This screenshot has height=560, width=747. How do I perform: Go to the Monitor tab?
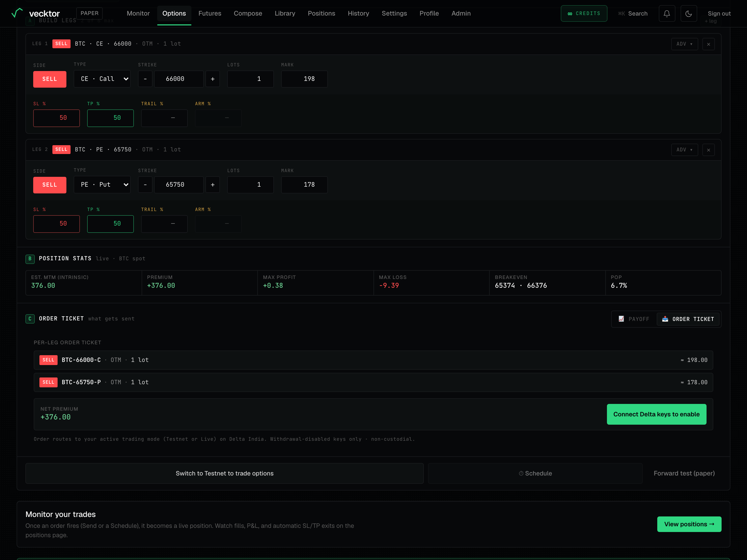138,13
